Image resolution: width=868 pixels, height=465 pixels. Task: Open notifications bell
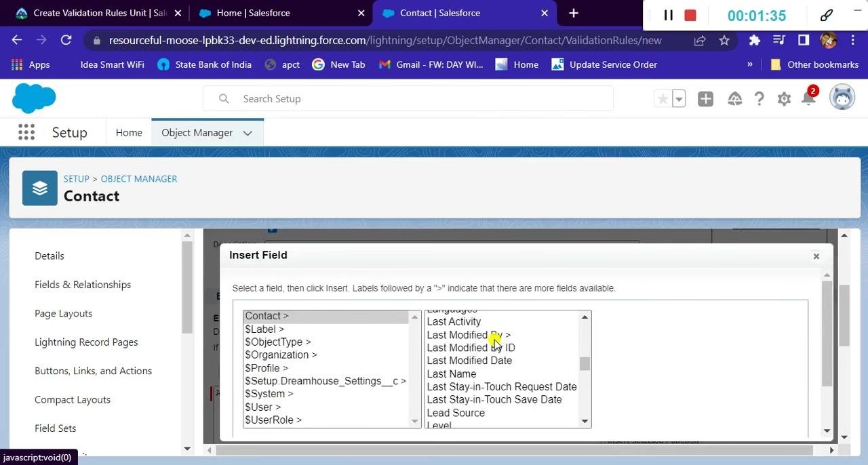click(x=808, y=99)
